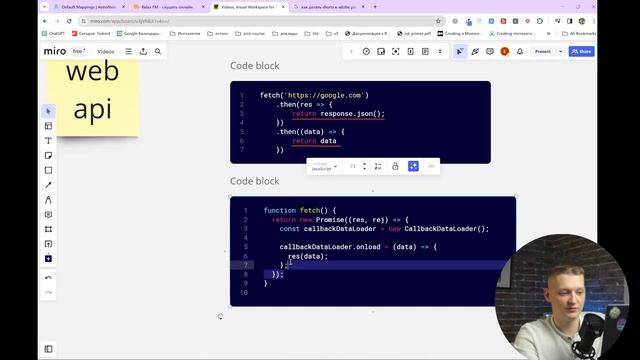Image resolution: width=640 pixels, height=360 pixels.
Task: Click the free plan badge
Action: tap(79, 51)
